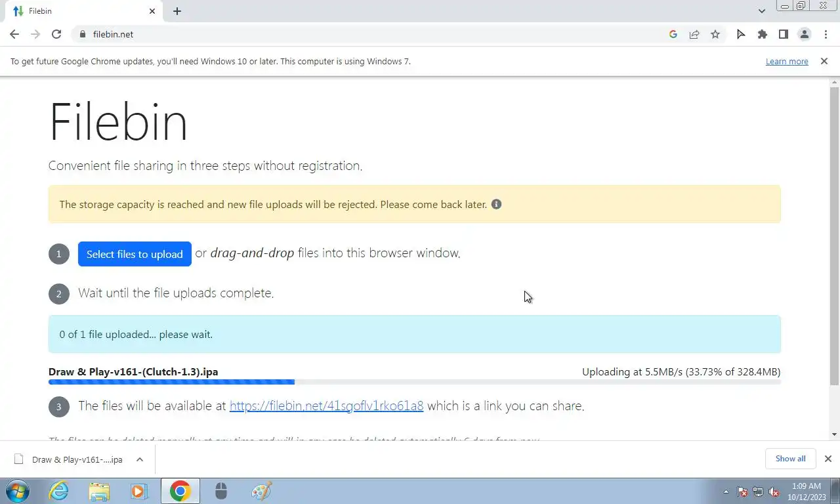Open Windows Explorer folder in taskbar

coord(99,491)
